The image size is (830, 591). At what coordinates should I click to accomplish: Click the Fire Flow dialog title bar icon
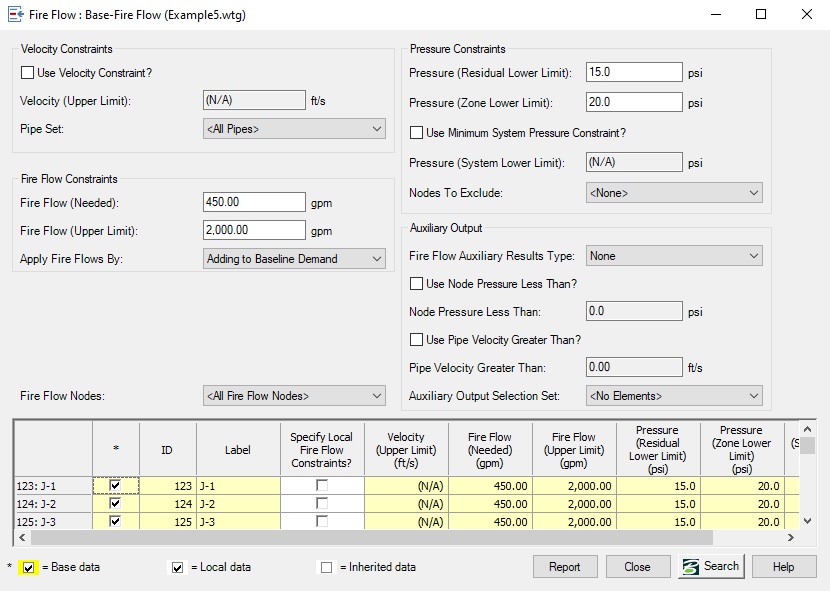[17, 14]
